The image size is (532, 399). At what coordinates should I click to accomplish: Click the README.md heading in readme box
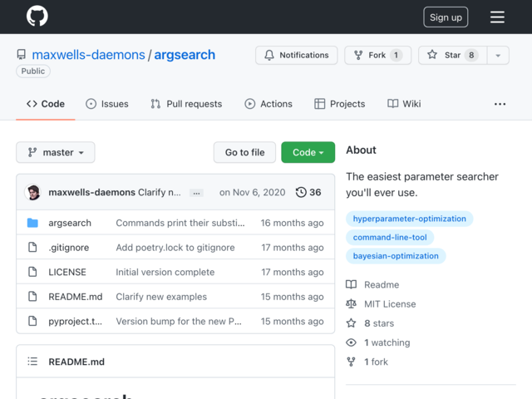[76, 362]
